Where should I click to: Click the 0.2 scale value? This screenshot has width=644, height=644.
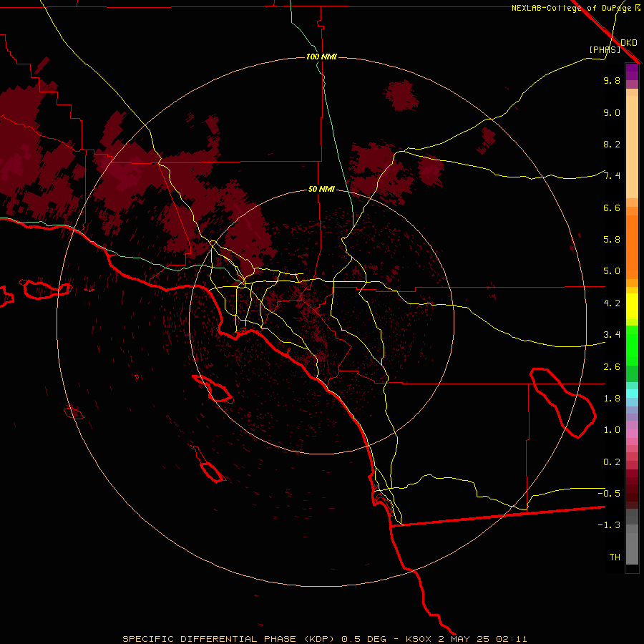click(x=612, y=462)
